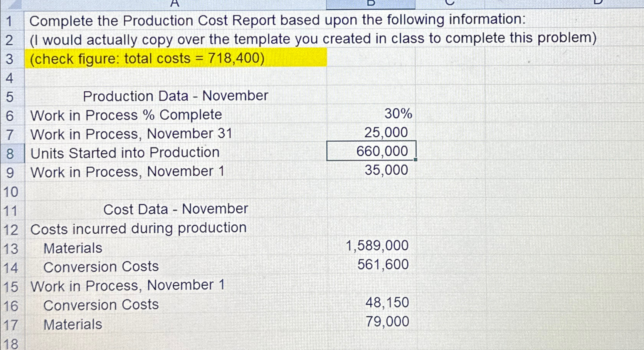Click 'Work in Process, November 31' label
Screen dimensions: 644x350
tap(131, 134)
